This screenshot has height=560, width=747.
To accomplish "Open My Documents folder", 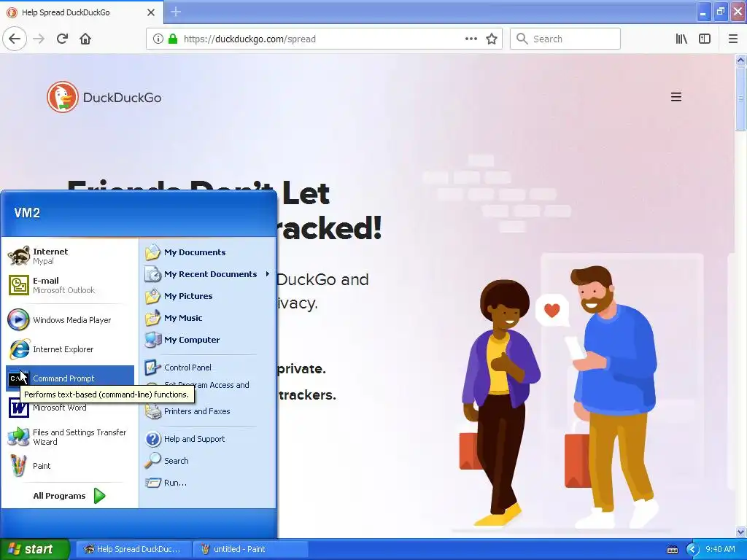I will (209, 252).
